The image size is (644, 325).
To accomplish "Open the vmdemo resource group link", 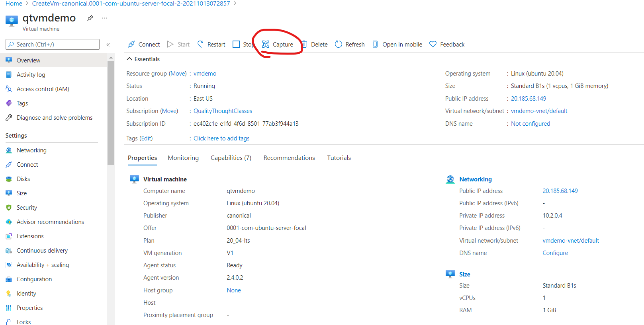I will pos(205,74).
